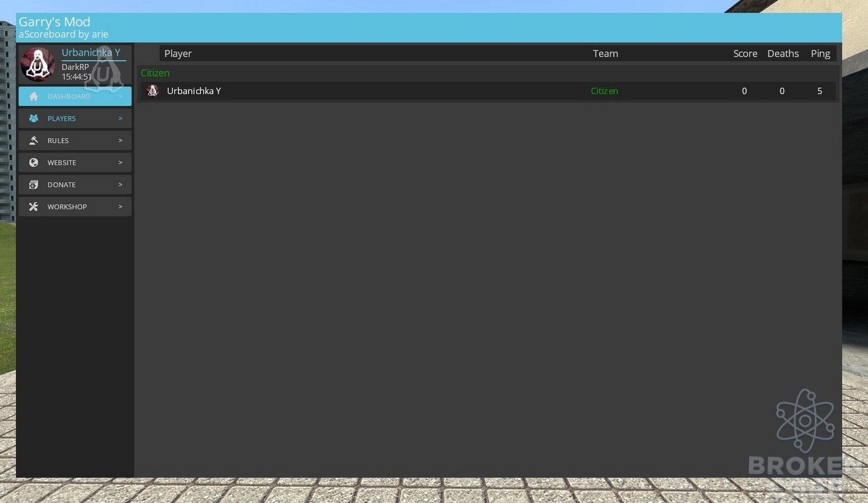868x503 pixels.
Task: Expand the Dashboard arrow chevron
Action: 120,97
